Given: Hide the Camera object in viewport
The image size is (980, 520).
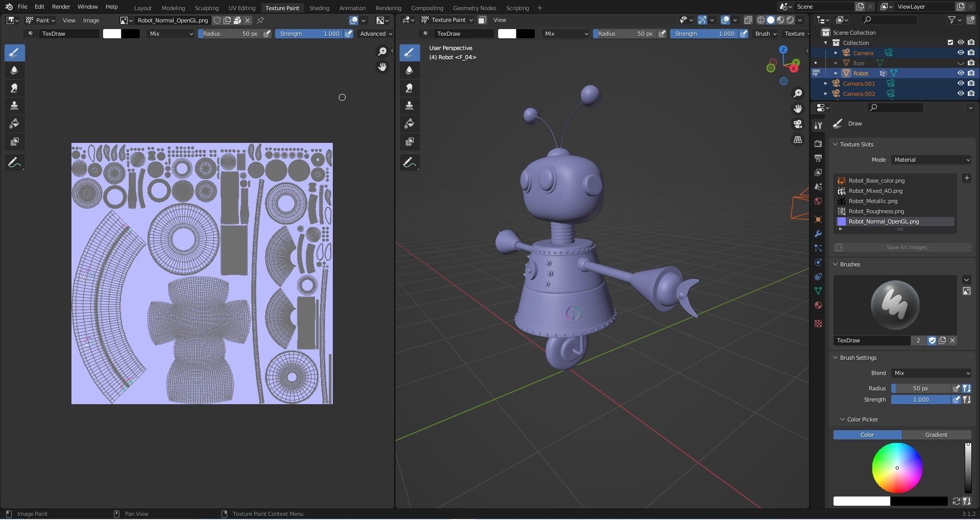Looking at the screenshot, I should 960,53.
